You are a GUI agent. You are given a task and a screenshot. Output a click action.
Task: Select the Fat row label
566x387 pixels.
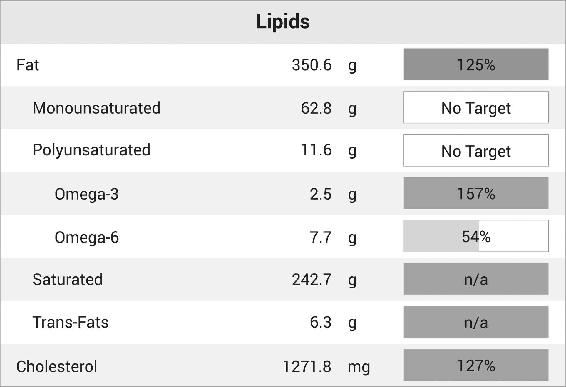click(x=27, y=65)
